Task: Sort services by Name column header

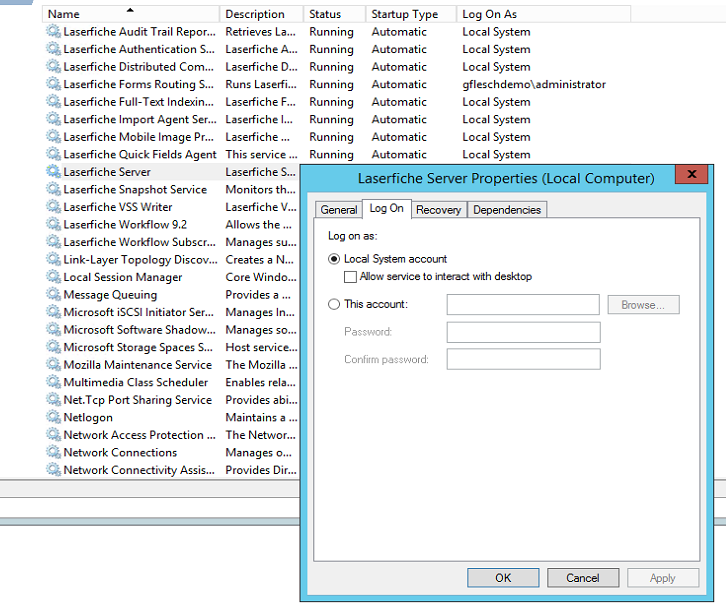Action: coord(131,14)
